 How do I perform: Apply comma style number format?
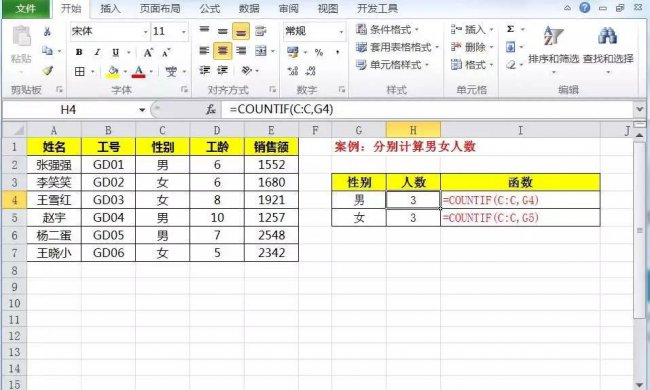[337, 52]
